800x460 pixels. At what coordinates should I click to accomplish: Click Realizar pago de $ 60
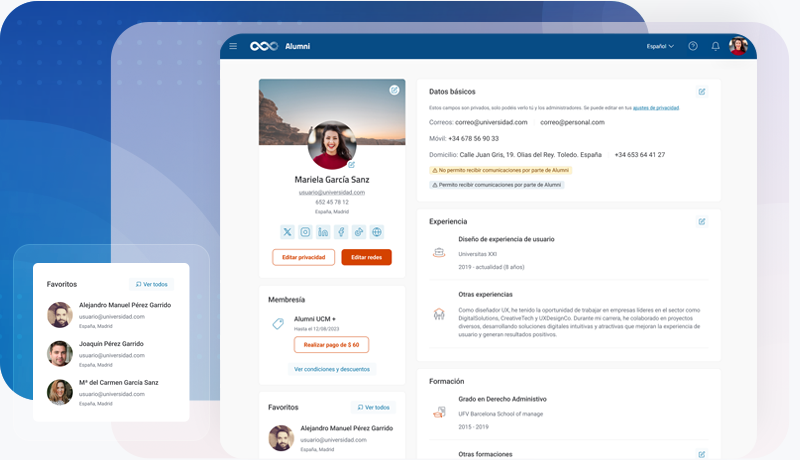[x=331, y=345]
